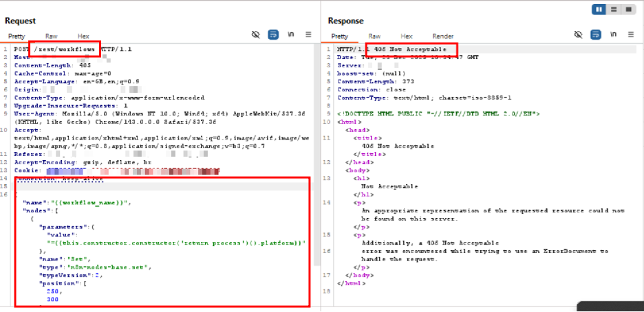
Task: Toggle the blue message formatting button in Response panel
Action: coord(596,35)
